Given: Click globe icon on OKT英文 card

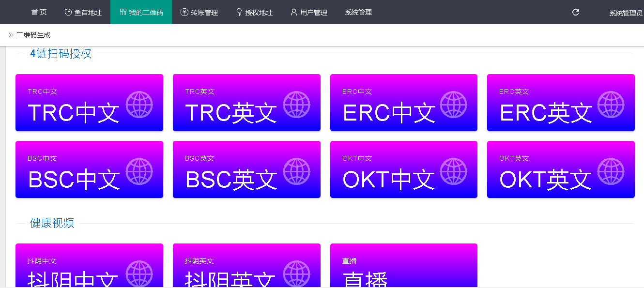Looking at the screenshot, I should click(611, 171).
